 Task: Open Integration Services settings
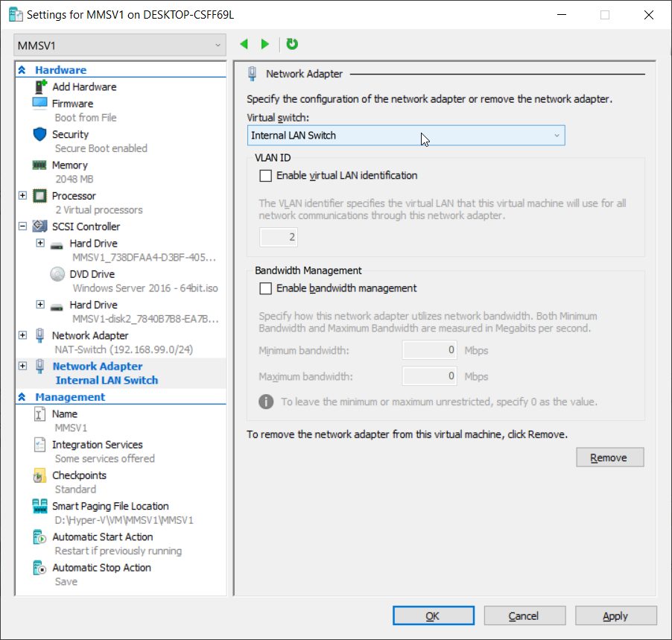(98, 445)
